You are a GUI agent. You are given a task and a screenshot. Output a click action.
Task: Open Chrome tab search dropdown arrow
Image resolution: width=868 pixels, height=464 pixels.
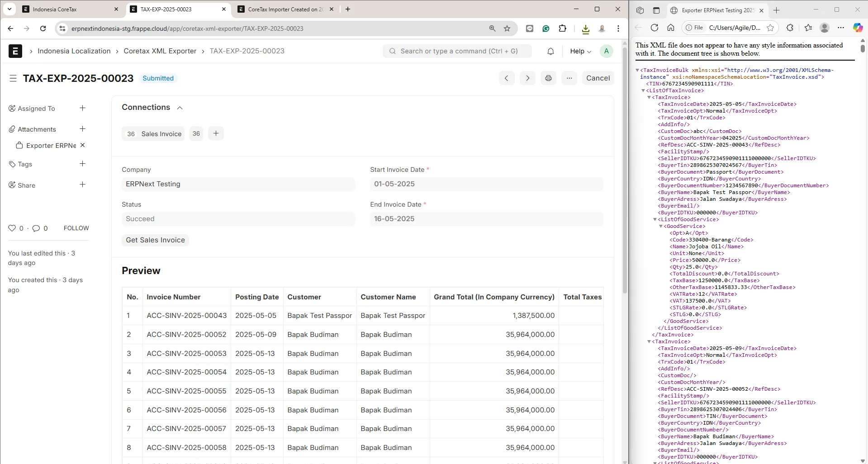tap(9, 9)
